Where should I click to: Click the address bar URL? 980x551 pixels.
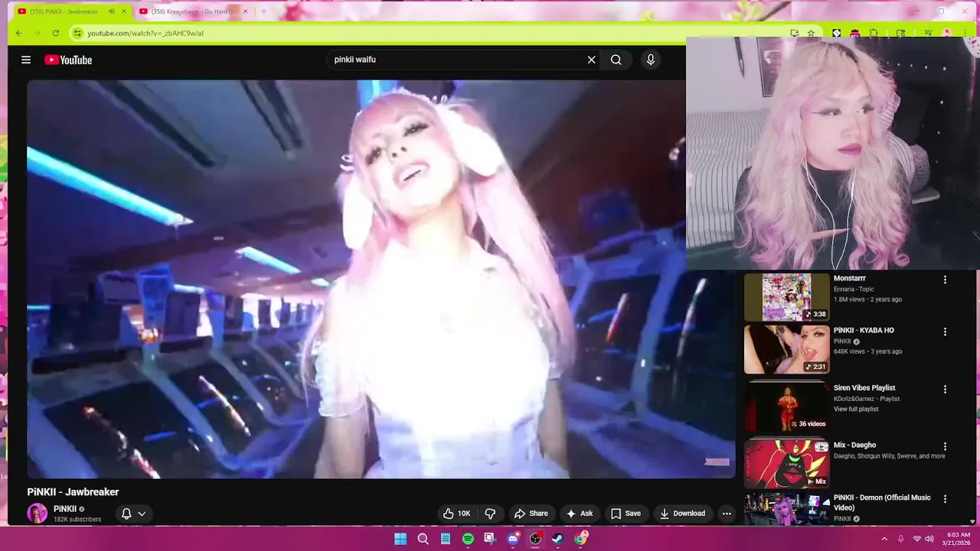(145, 33)
